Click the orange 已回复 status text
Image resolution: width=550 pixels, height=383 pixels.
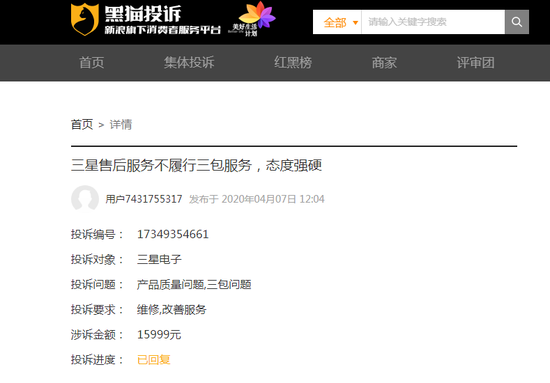click(154, 360)
